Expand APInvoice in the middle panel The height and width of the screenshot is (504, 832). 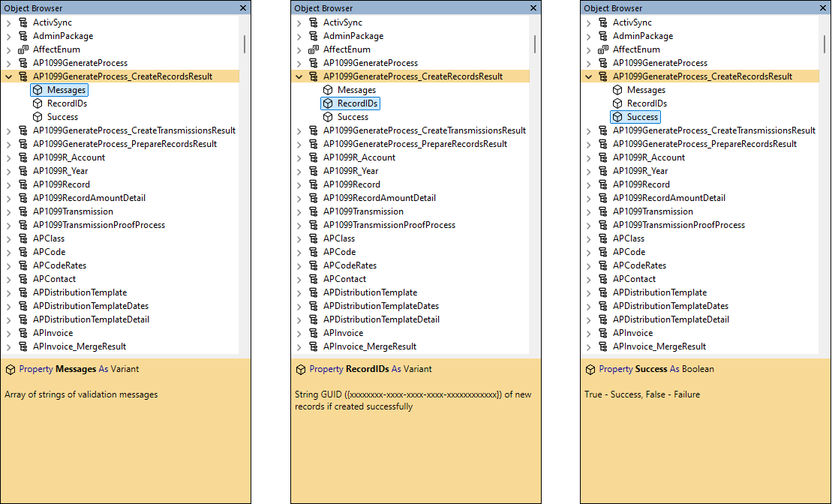299,332
